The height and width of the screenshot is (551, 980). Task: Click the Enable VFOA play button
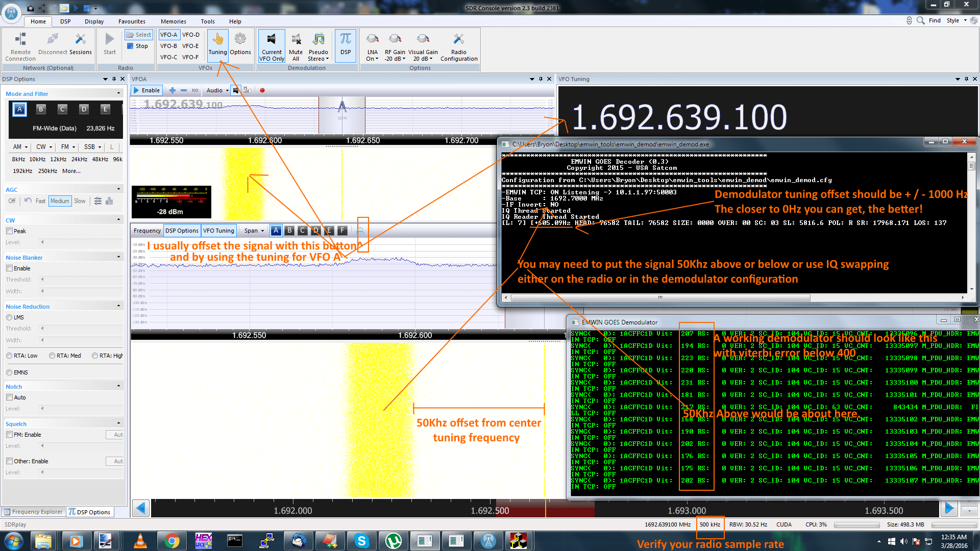(x=147, y=90)
